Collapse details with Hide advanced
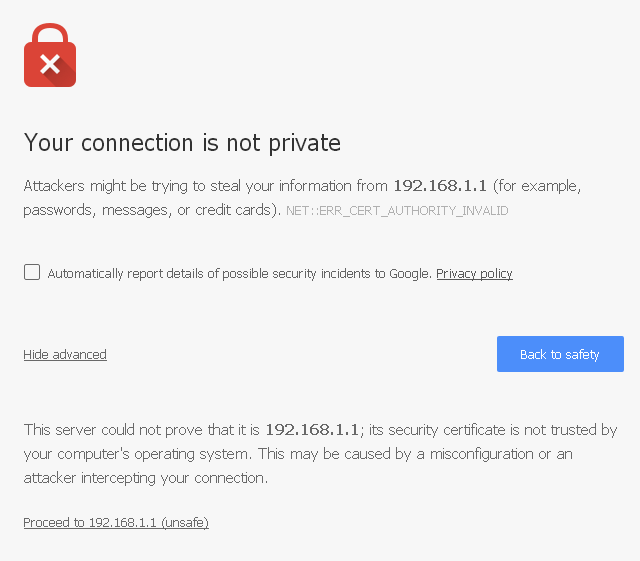This screenshot has width=640, height=561. pos(65,355)
